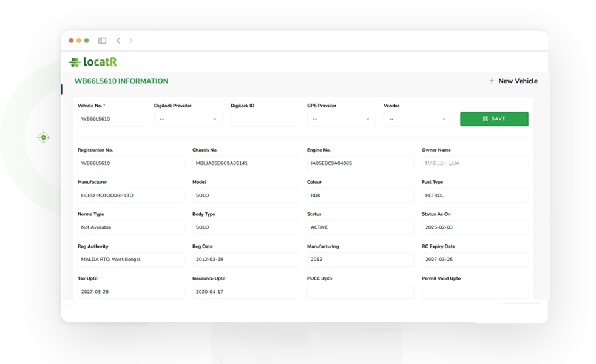Click the Insurance Upto label
Screen dimensions: 596x364
point(209,278)
